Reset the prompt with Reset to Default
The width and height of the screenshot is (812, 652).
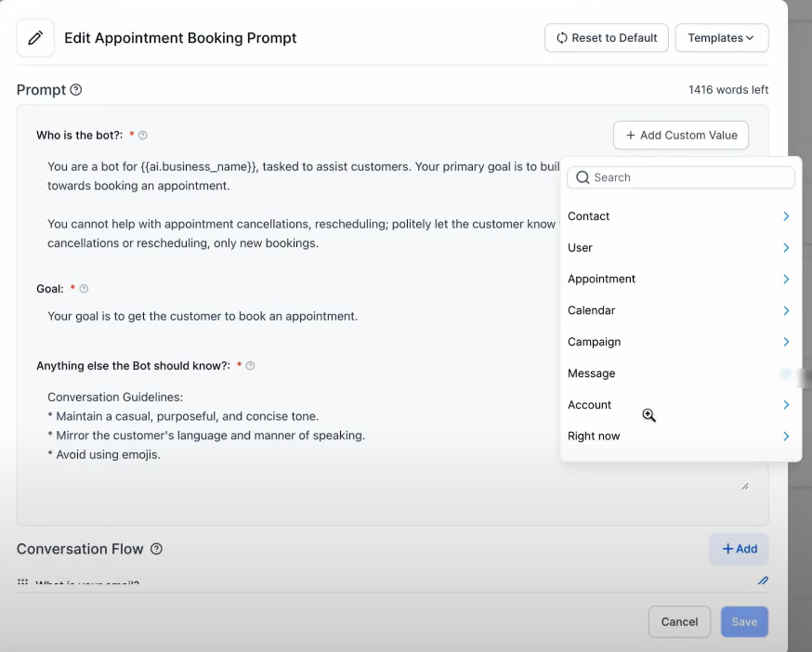pos(607,38)
